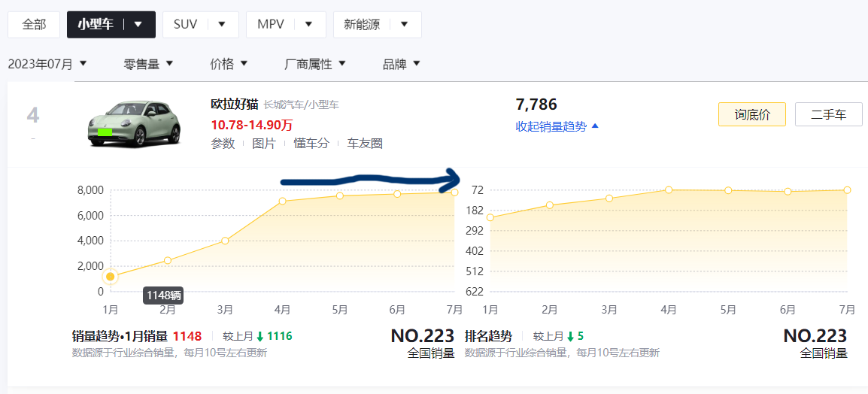Click the 3月 sales chart data point

point(226,241)
